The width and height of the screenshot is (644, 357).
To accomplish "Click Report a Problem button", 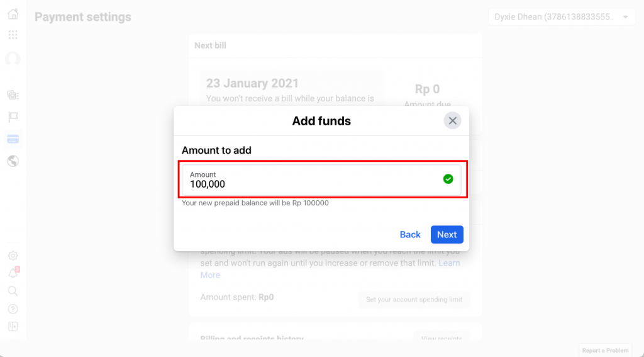I will point(604,350).
